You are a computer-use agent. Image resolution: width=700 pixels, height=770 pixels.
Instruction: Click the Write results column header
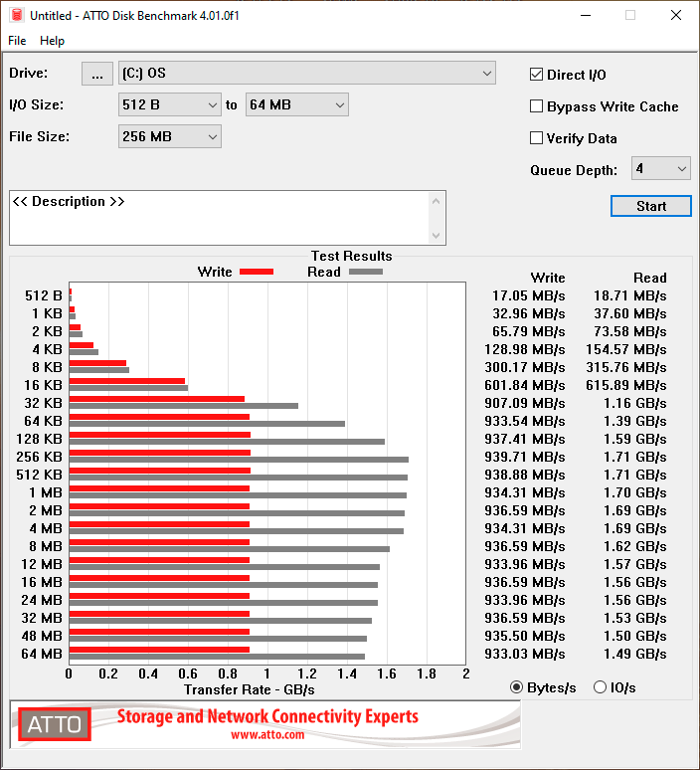point(548,278)
